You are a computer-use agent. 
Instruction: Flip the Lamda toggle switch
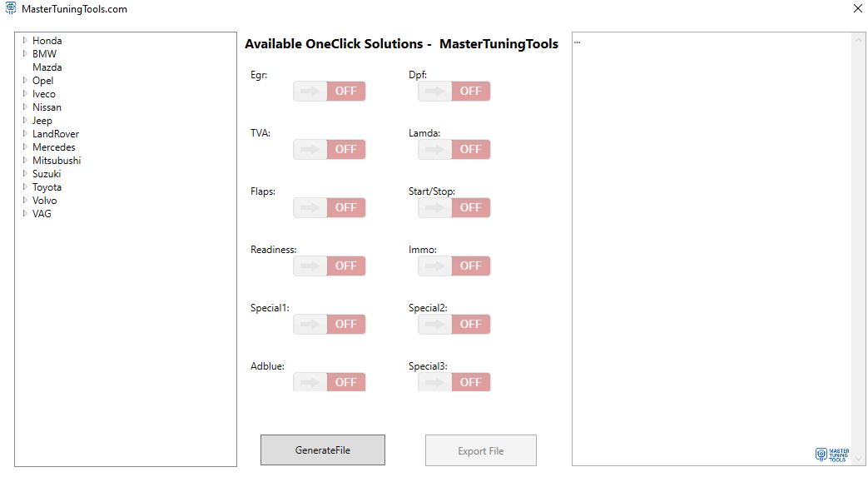454,149
